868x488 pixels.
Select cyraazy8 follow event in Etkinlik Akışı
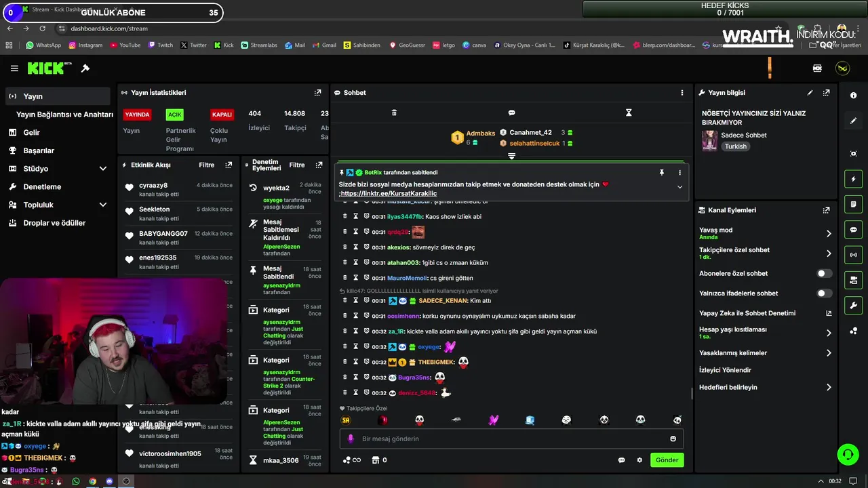(179, 189)
